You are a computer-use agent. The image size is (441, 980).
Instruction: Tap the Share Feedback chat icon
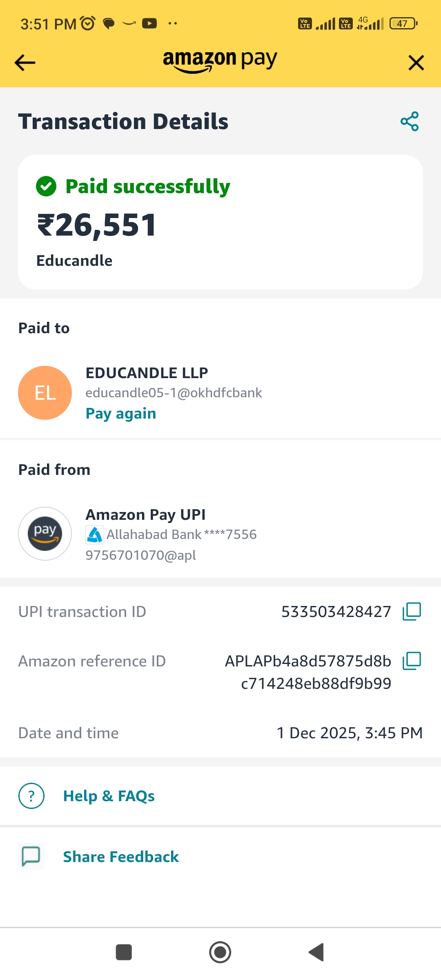31,856
